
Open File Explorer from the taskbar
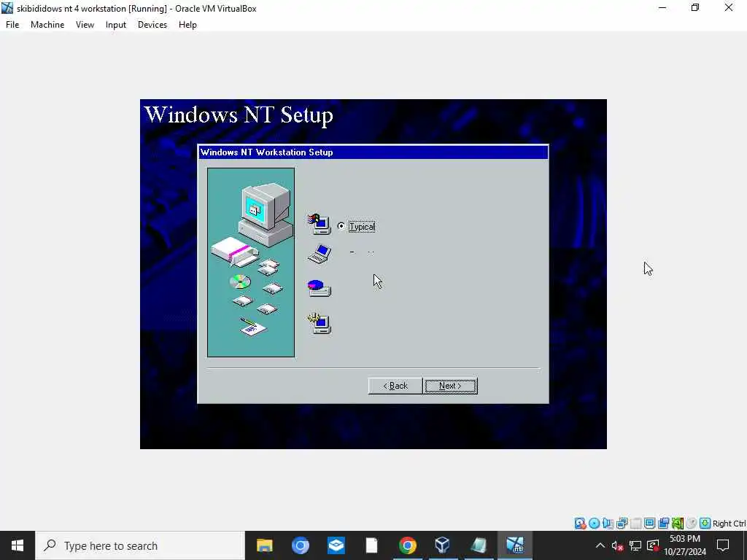pos(264,545)
